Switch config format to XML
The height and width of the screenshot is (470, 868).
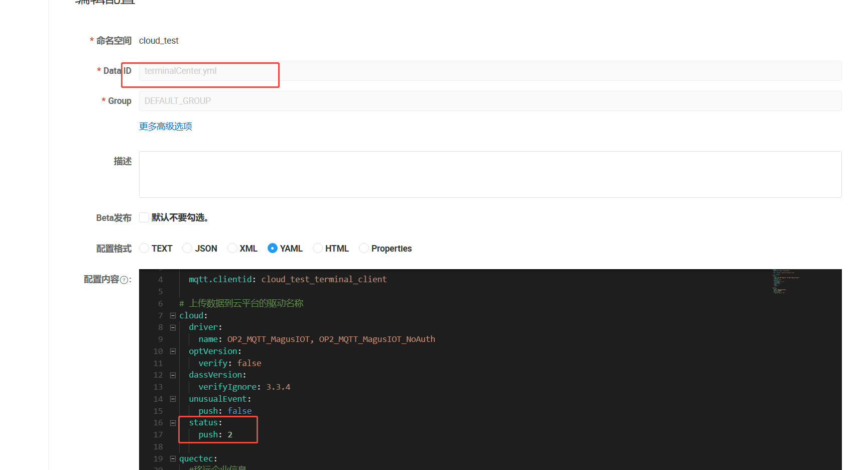tap(232, 248)
